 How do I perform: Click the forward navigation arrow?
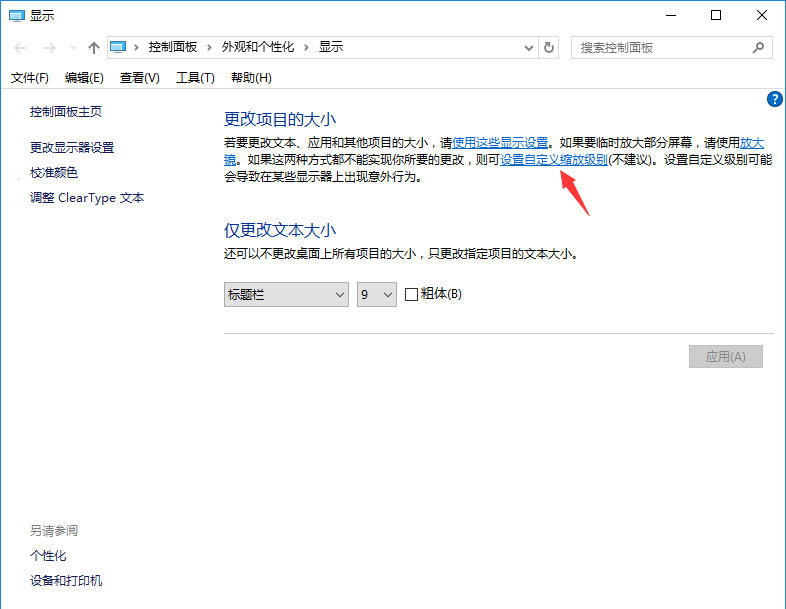pyautogui.click(x=48, y=48)
